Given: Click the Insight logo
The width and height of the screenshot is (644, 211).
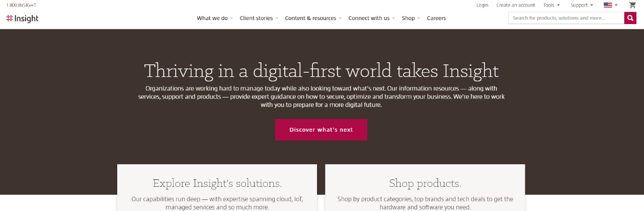Looking at the screenshot, I should [x=23, y=19].
